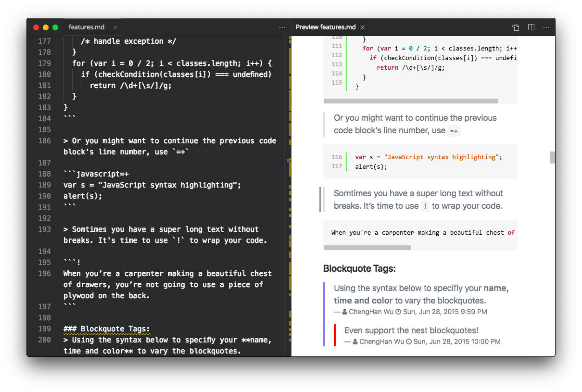Viewport: 582px width, 392px height.
Task: Click the preview pane vertical scrollbar thumb
Action: (x=553, y=157)
